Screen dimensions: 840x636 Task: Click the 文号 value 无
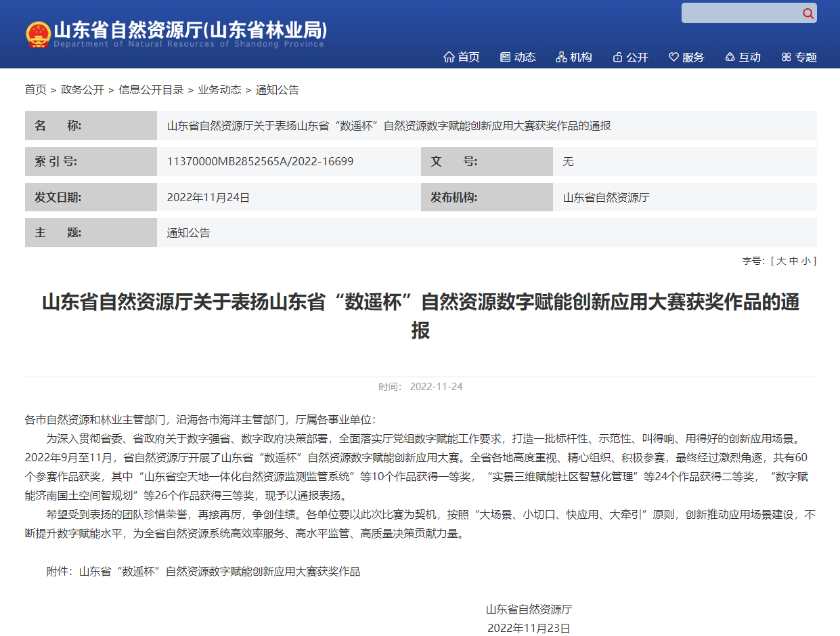point(568,161)
